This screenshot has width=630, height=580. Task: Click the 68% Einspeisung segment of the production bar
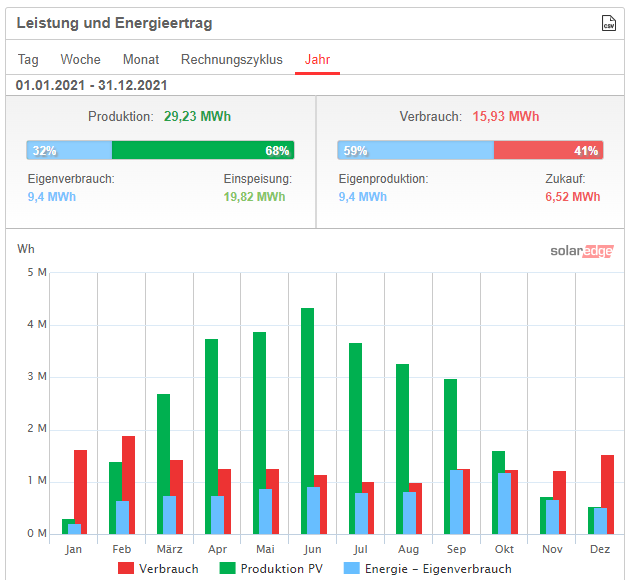tap(203, 150)
